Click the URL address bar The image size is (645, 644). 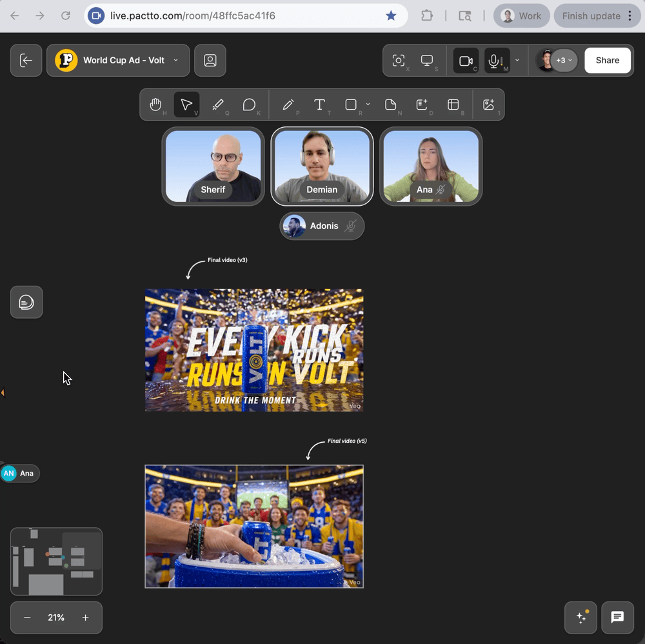coord(245,15)
